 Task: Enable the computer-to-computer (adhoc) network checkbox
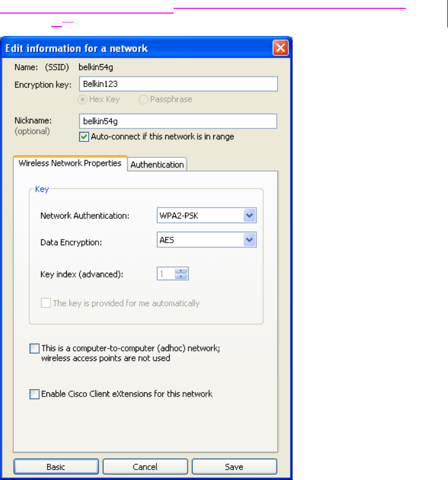coord(34,349)
